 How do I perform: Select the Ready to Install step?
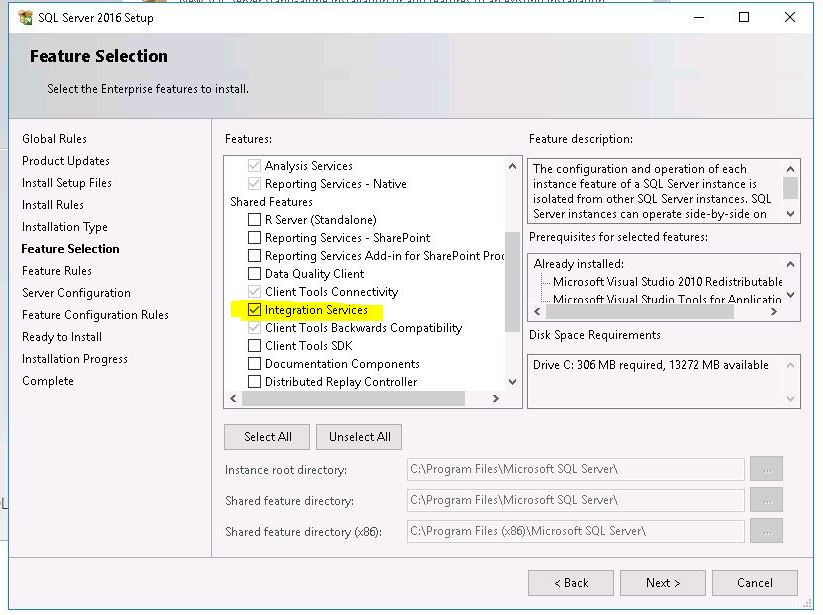click(62, 337)
